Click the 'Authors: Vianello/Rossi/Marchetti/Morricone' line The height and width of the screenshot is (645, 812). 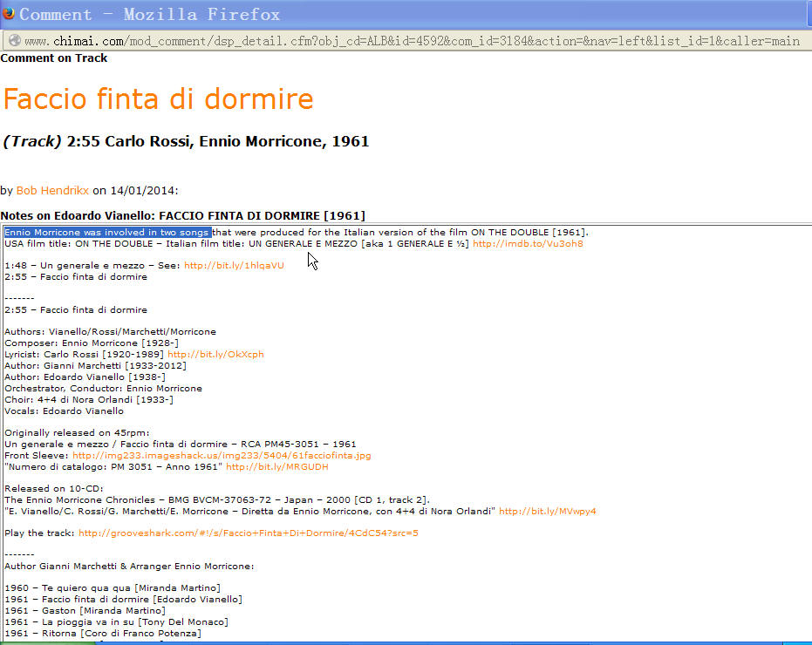(x=110, y=331)
